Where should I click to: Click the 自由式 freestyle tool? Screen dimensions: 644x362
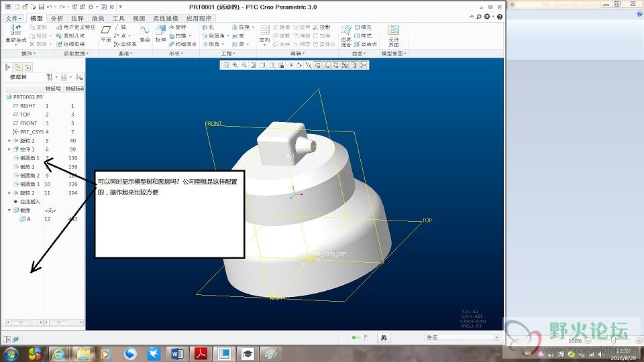point(365,44)
